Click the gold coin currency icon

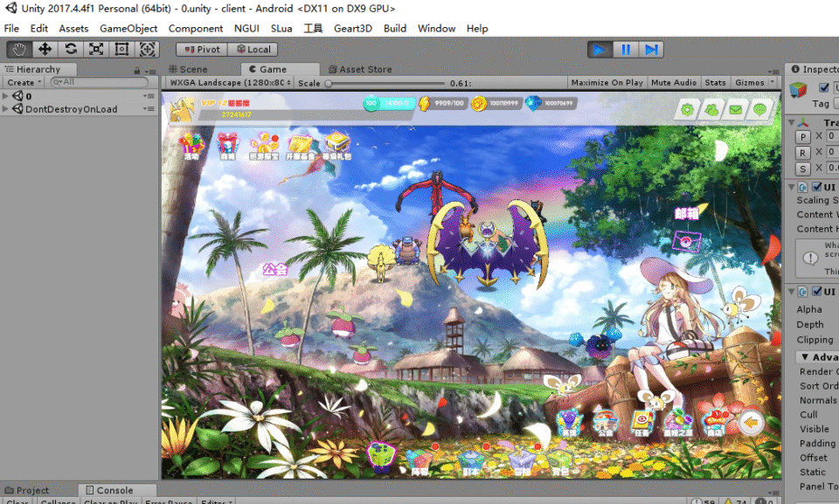point(478,103)
